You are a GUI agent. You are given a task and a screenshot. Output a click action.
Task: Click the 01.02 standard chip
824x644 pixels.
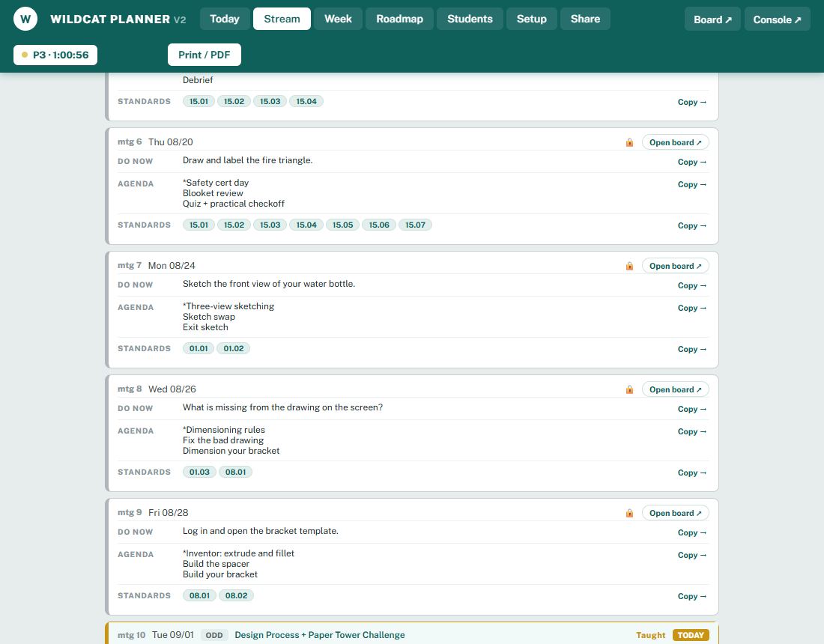tap(233, 348)
